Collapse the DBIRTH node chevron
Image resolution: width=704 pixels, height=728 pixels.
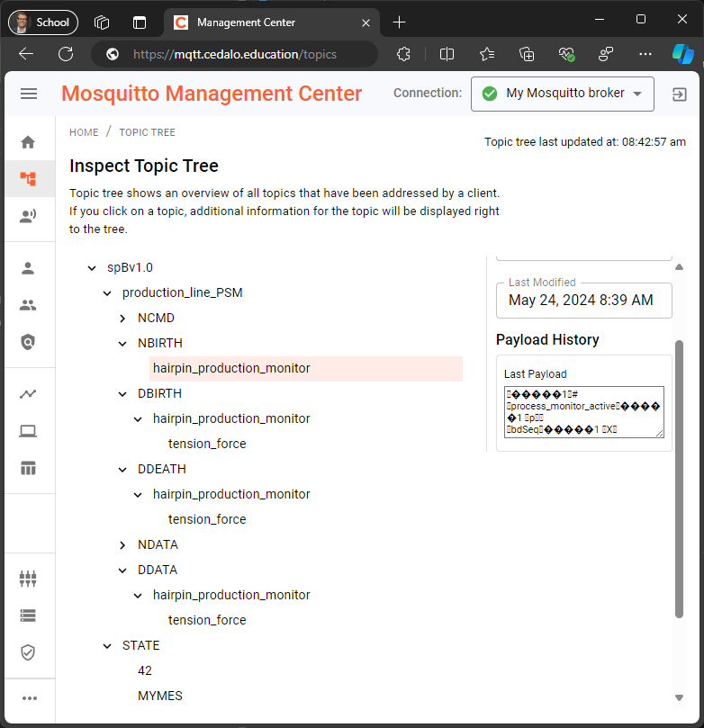(x=122, y=394)
